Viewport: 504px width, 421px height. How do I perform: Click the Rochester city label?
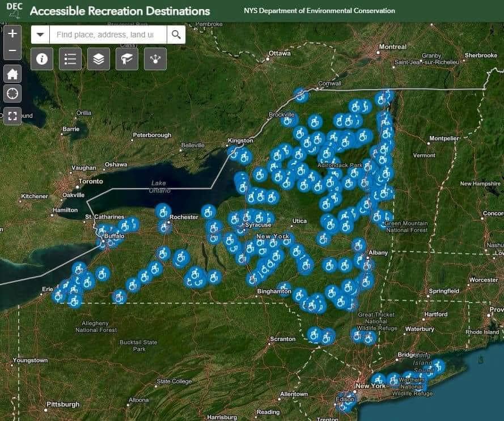pyautogui.click(x=184, y=217)
